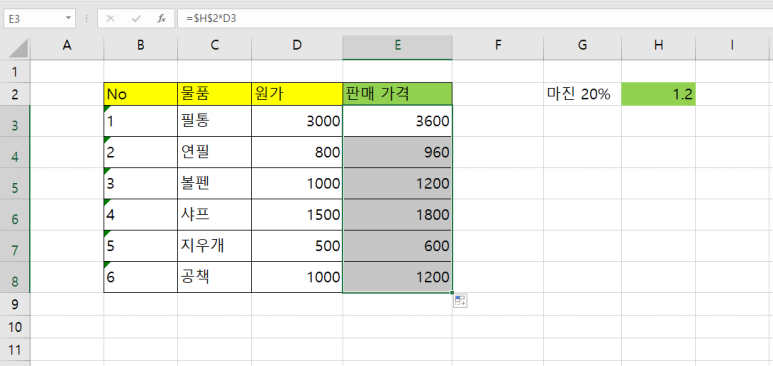This screenshot has height=366, width=773.
Task: Click the cost cell with 500
Action: pyautogui.click(x=297, y=245)
